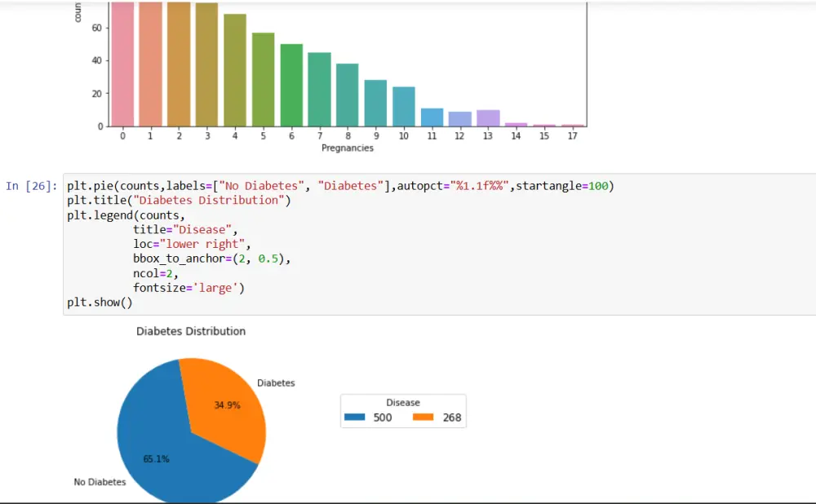Click the Diabetes pie label

(276, 382)
